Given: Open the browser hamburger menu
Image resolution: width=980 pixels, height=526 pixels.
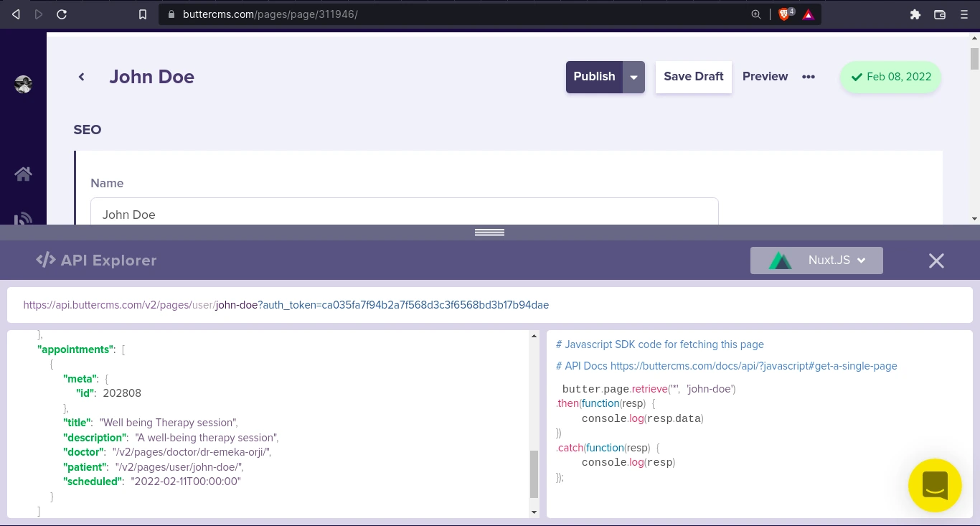Looking at the screenshot, I should click(x=964, y=14).
